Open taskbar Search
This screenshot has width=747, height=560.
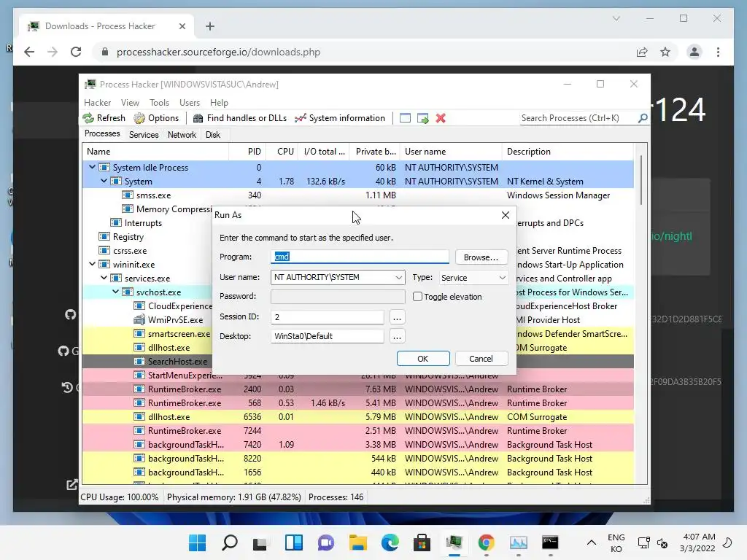pyautogui.click(x=230, y=542)
